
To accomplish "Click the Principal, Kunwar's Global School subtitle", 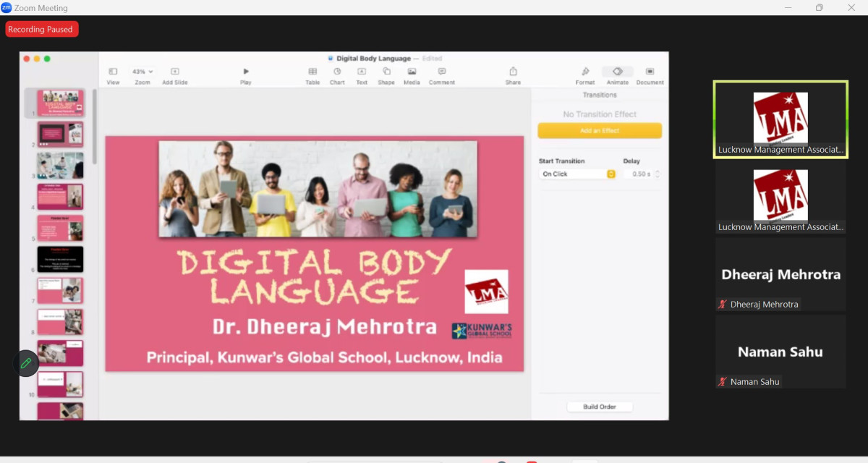I will coord(324,357).
